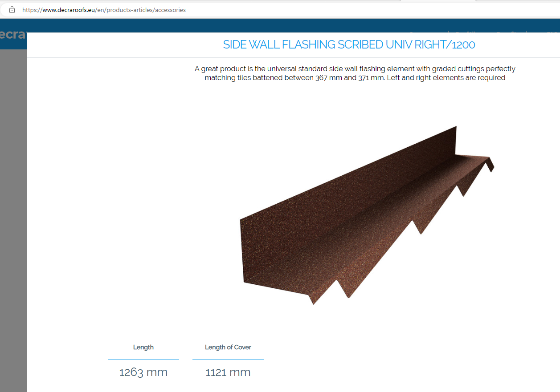
Task: Click the 1263 mm length value
Action: 143,372
